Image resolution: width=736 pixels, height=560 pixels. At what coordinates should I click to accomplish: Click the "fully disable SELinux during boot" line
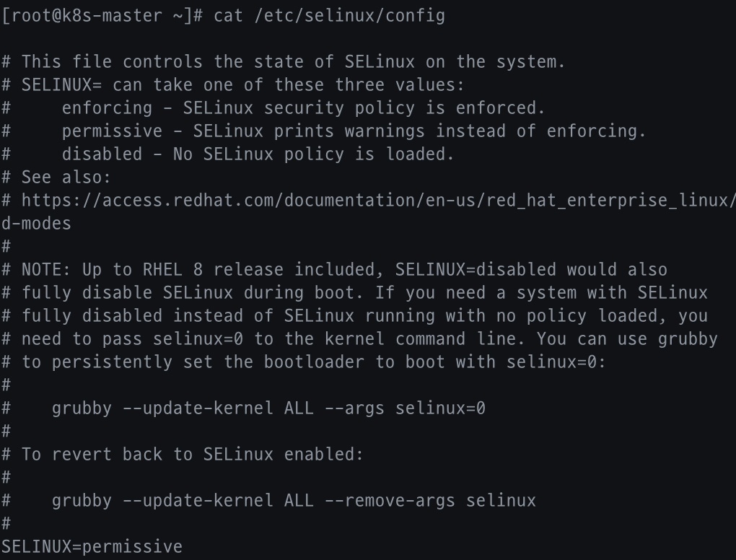coord(364,292)
